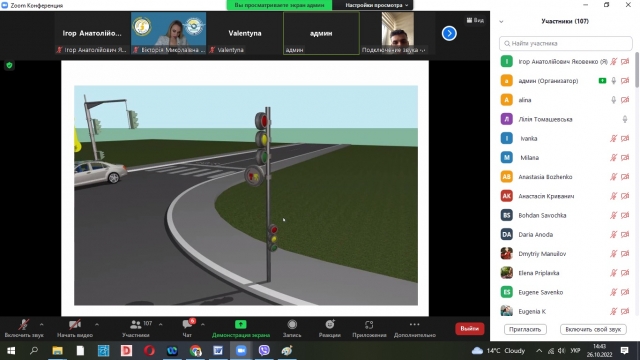Focus the Найти участника search field
Image resolution: width=640 pixels, height=360 pixels.
pyautogui.click(x=566, y=43)
